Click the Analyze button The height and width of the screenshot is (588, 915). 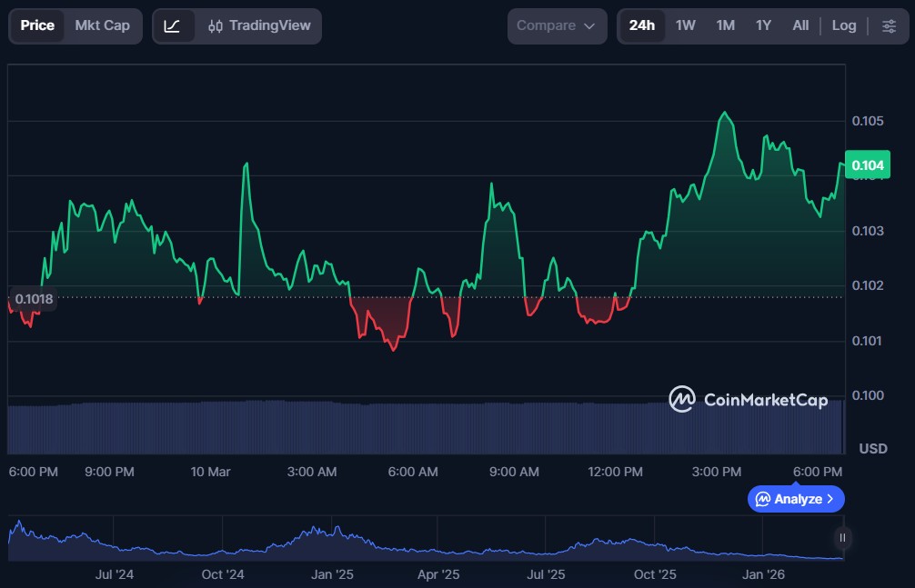795,499
